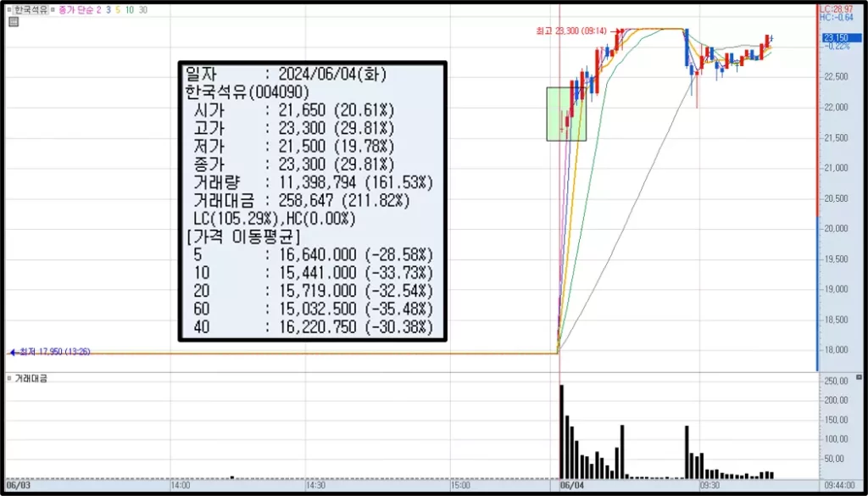This screenshot has height=496, width=868.
Task: Select the 한국석유 stock name label
Action: coord(31,10)
